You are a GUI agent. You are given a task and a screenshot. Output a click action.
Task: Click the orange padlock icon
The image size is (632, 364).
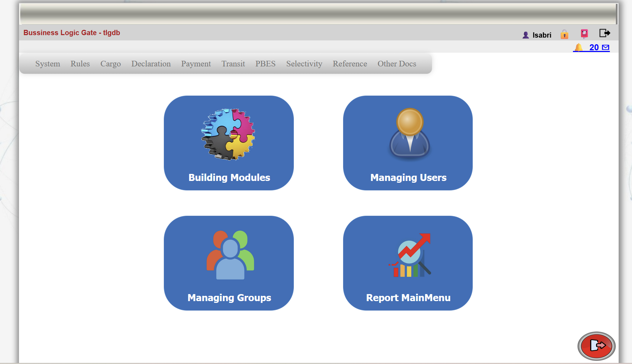(565, 34)
